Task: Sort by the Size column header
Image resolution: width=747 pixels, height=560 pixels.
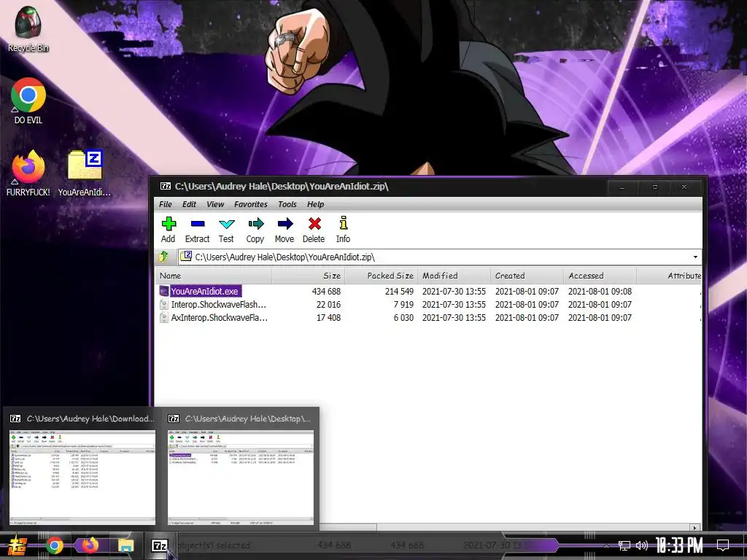Action: pyautogui.click(x=309, y=276)
